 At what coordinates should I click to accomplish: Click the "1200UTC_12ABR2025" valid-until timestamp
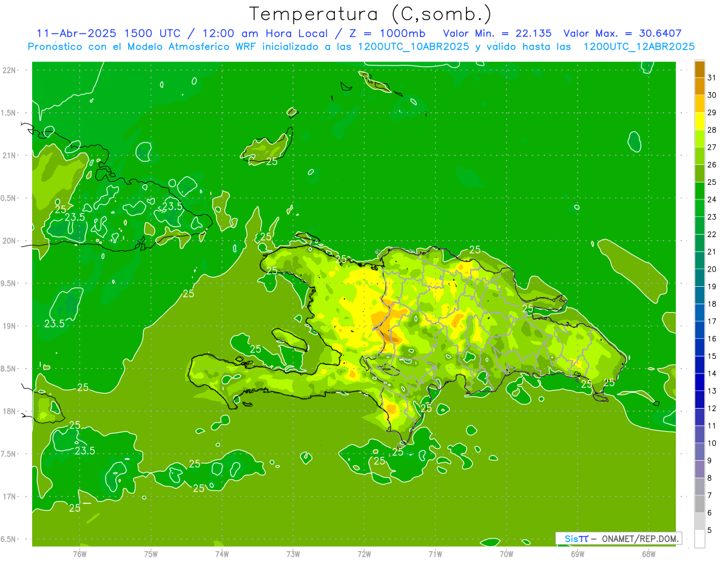point(639,47)
